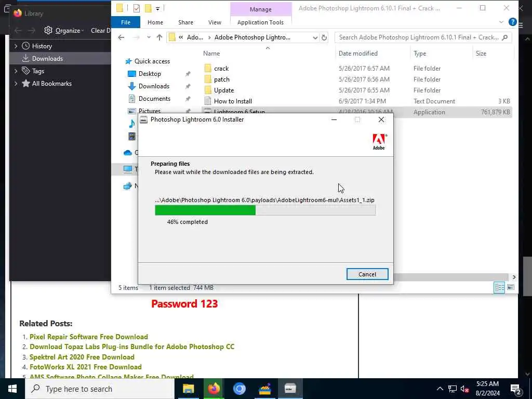Sort files by Name column
This screenshot has width=532, height=399.
[x=211, y=54]
